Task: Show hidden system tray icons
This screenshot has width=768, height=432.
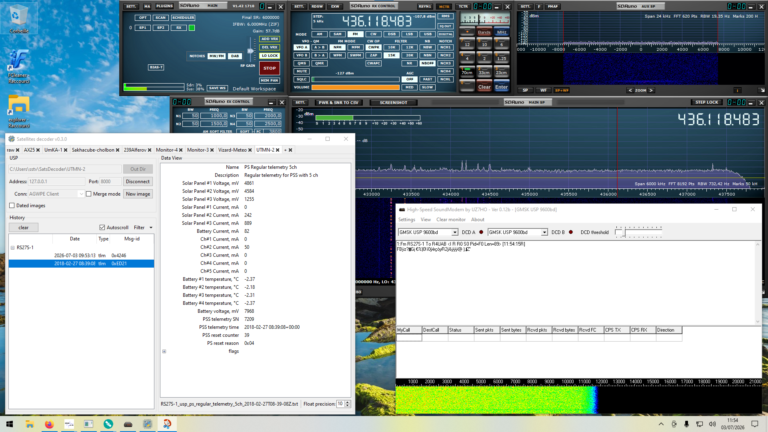Action: click(661, 424)
